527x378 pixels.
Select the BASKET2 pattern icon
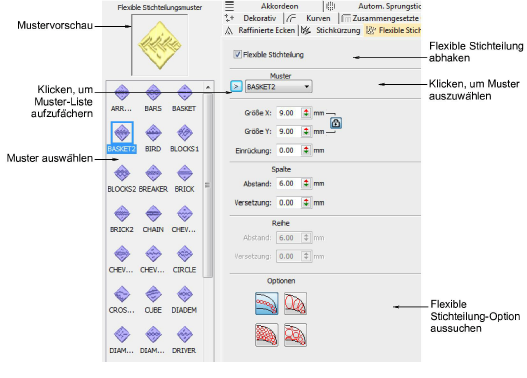[x=122, y=133]
